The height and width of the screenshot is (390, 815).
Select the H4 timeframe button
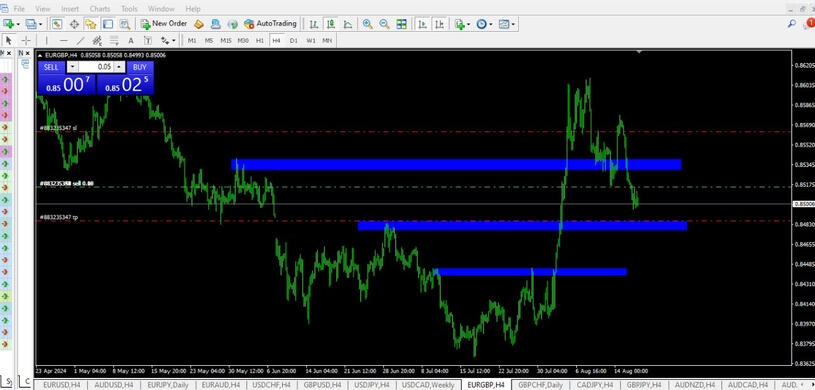[x=277, y=40]
